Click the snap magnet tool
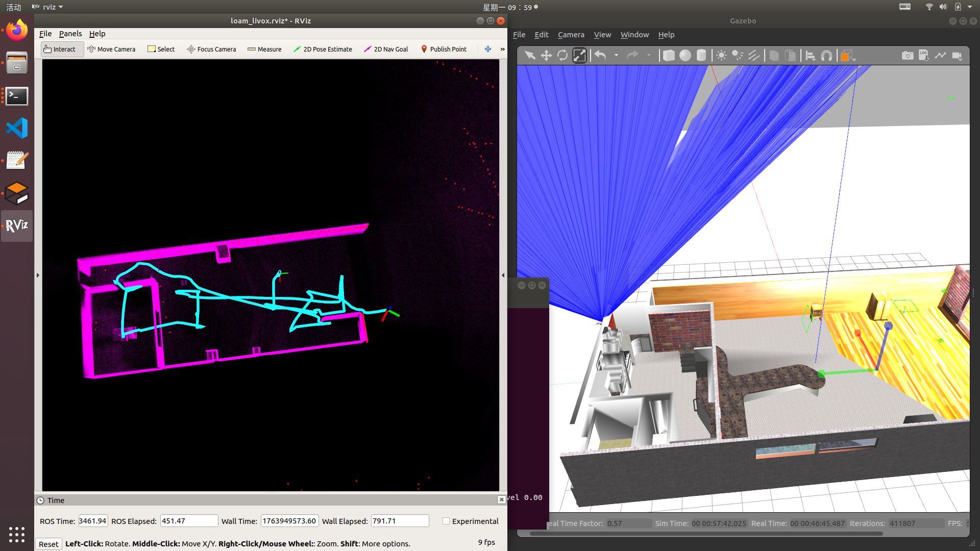This screenshot has width=980, height=551. (x=826, y=55)
